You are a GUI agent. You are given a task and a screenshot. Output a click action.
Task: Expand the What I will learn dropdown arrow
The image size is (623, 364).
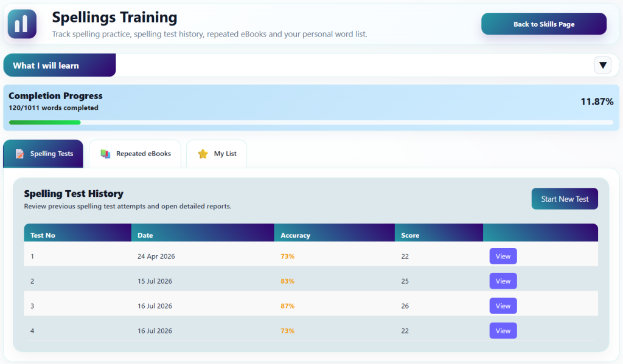pyautogui.click(x=603, y=65)
